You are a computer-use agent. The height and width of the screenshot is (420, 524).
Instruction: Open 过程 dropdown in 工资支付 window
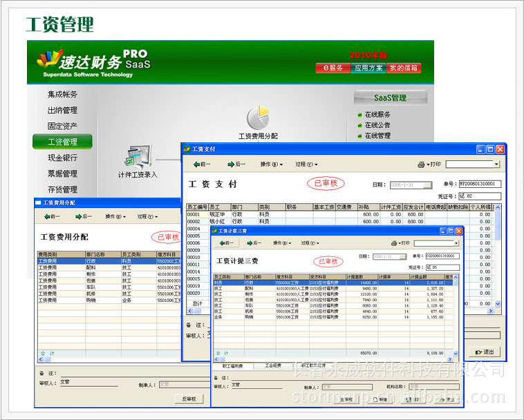(306, 164)
